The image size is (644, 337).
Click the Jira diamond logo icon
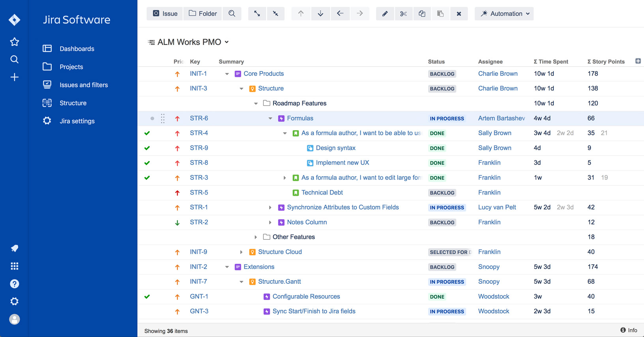coord(14,20)
